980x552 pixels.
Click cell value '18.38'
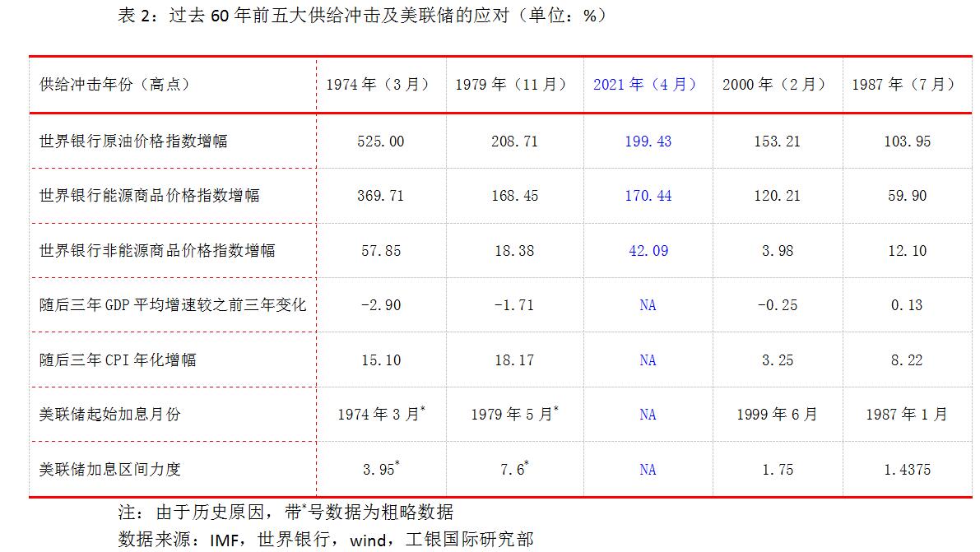pos(514,251)
